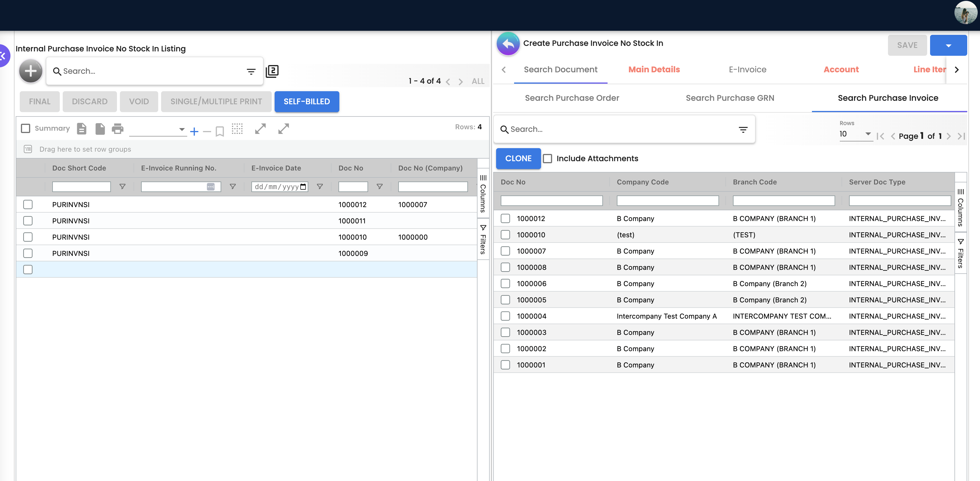Open listing search filter options icon
The width and height of the screenshot is (980, 481).
(x=251, y=71)
